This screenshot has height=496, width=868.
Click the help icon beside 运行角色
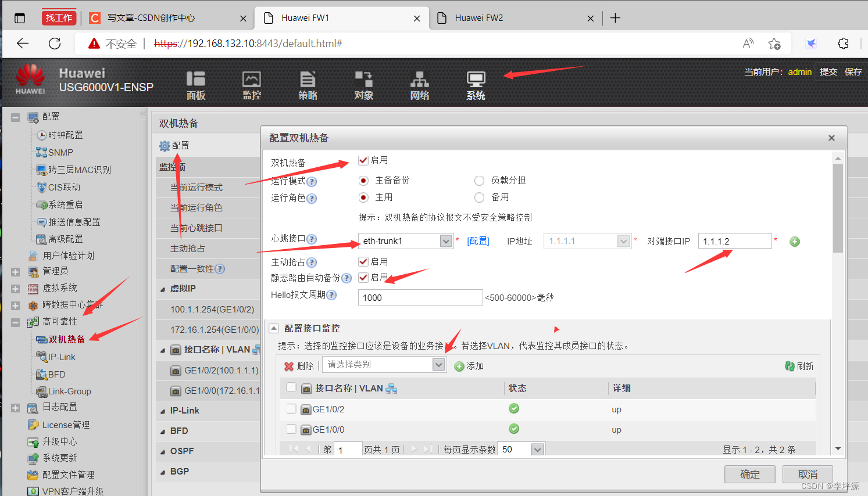click(x=312, y=199)
